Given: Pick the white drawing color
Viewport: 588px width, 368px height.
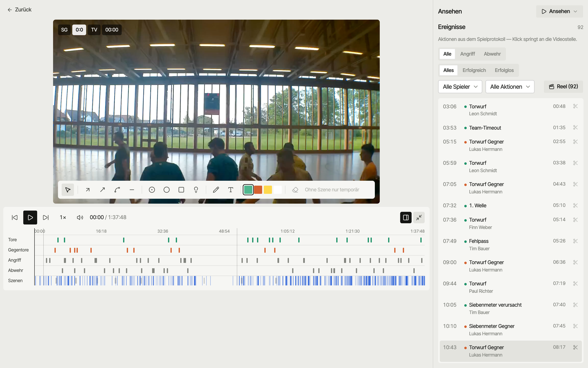Looking at the screenshot, I should point(277,190).
